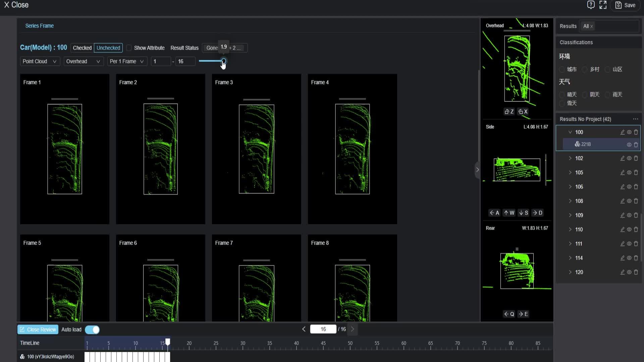Click the help question mark icon
The width and height of the screenshot is (644, 362).
point(591,5)
